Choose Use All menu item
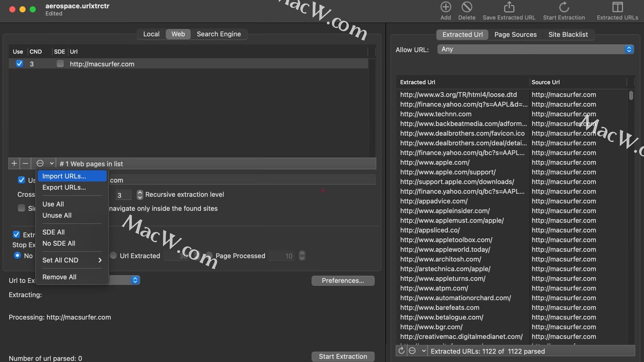The width and height of the screenshot is (644, 362). [72, 204]
